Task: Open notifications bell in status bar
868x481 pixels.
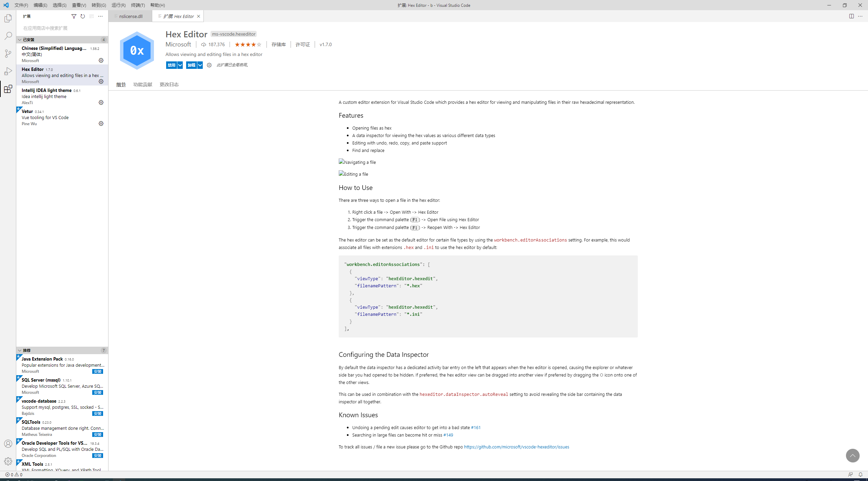Action: (861, 475)
